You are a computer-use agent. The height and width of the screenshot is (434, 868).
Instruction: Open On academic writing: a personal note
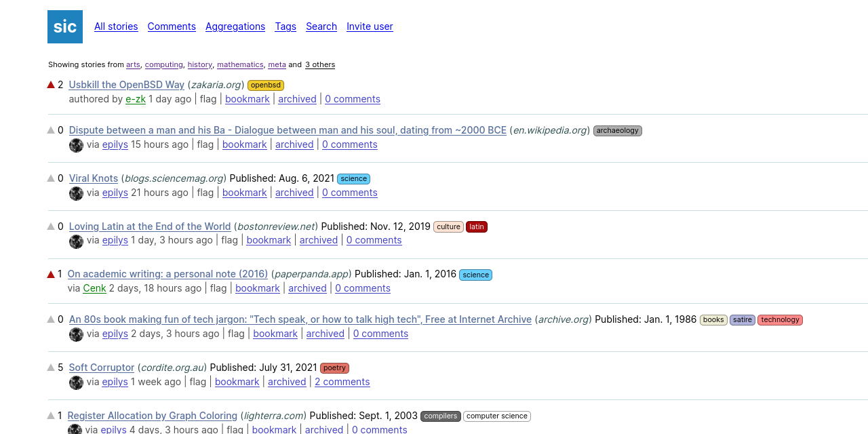[167, 274]
